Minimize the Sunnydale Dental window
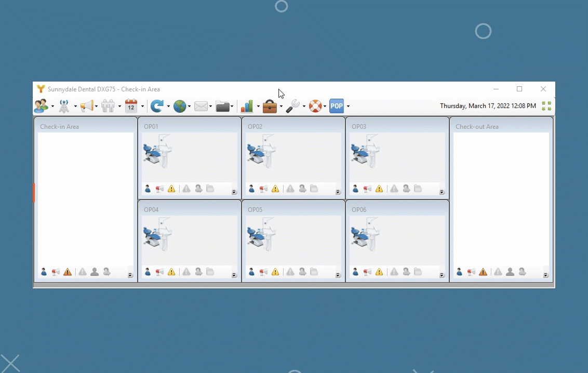Image resolution: width=588 pixels, height=373 pixels. pyautogui.click(x=496, y=89)
